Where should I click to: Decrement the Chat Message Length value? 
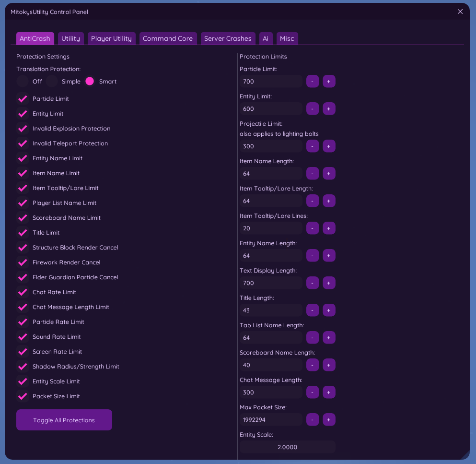coord(313,393)
